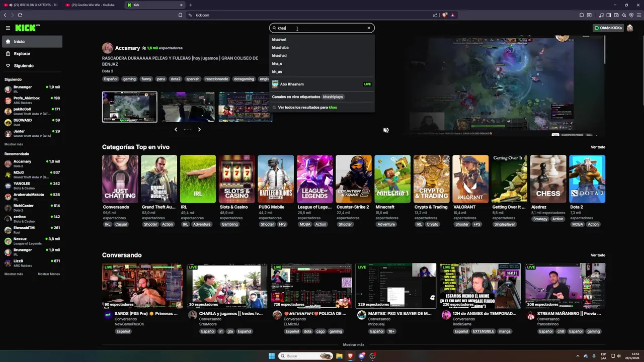The width and height of the screenshot is (644, 362).
Task: Open Siguiendo in the sidebar
Action: tap(31, 66)
